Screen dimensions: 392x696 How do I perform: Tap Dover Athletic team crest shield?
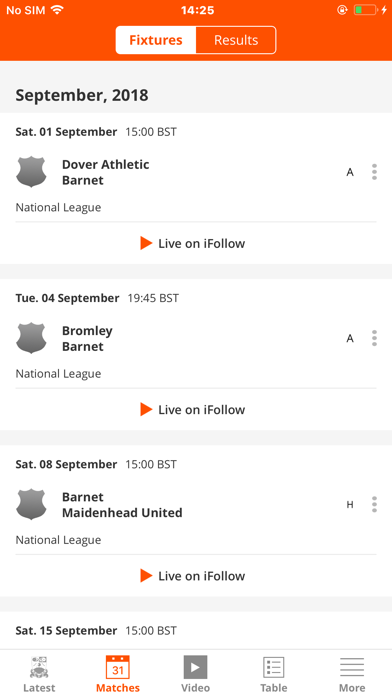click(x=31, y=172)
